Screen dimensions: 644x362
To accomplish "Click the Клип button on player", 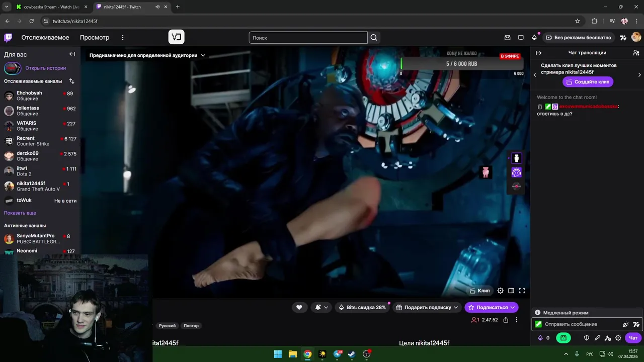I will (479, 291).
